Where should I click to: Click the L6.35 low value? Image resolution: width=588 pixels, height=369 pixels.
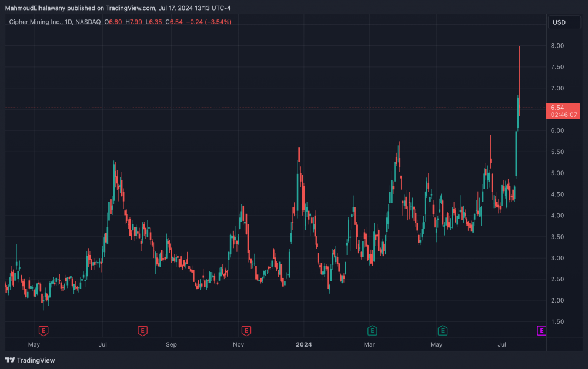(153, 22)
